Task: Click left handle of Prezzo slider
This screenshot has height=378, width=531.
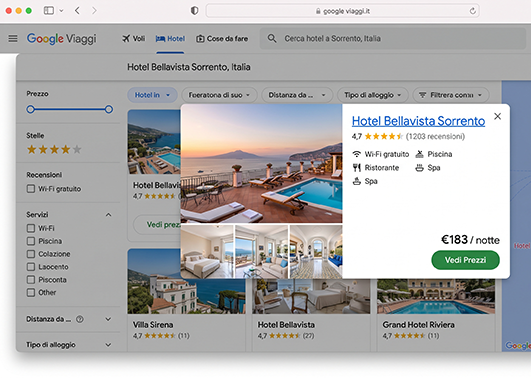Action: [x=30, y=109]
